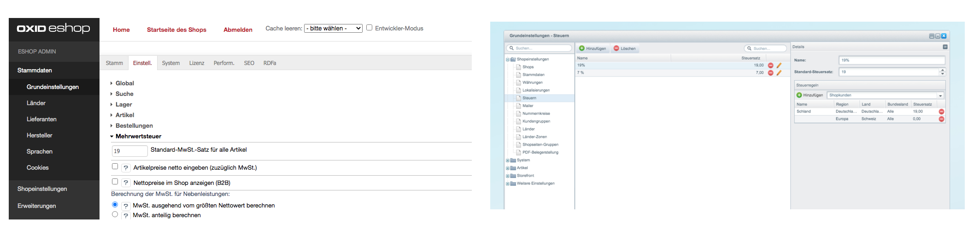This screenshot has width=980, height=237.
Task: Check Nettopreise im Shop anzeigen (B2B)
Action: point(115,182)
